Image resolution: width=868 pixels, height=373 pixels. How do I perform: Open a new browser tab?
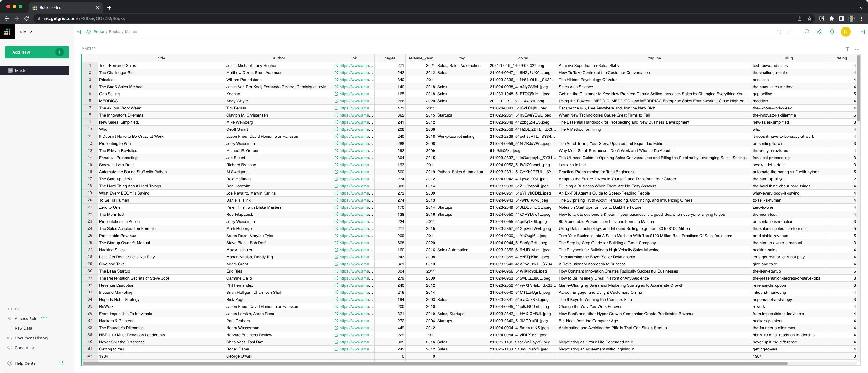[109, 7]
